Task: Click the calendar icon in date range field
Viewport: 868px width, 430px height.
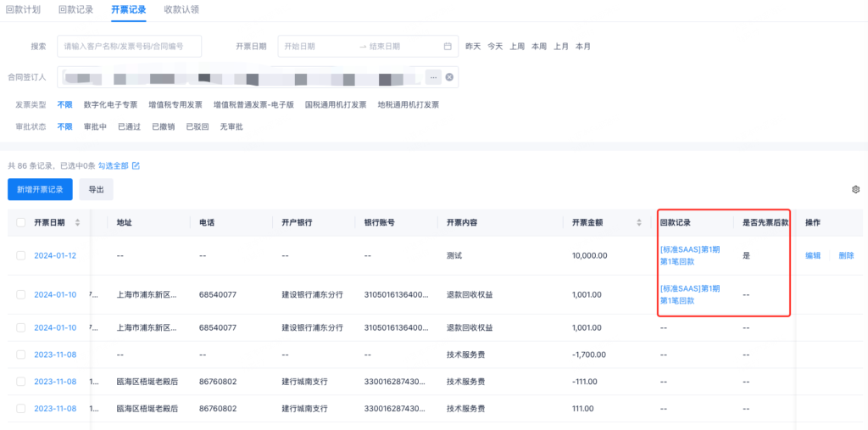Action: tap(448, 47)
